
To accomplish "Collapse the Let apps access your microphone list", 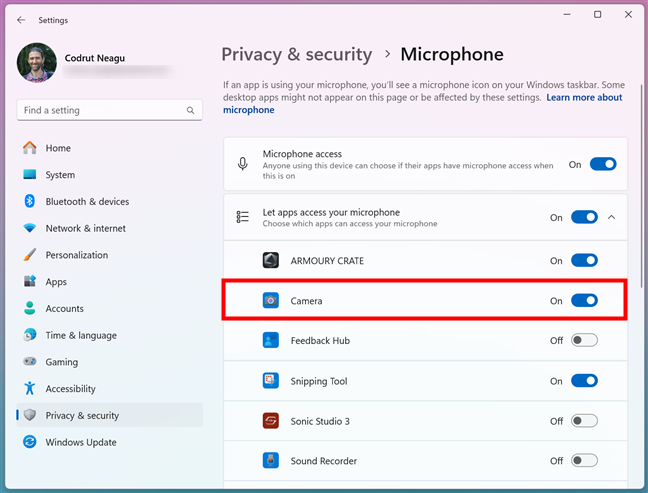I will 612,217.
